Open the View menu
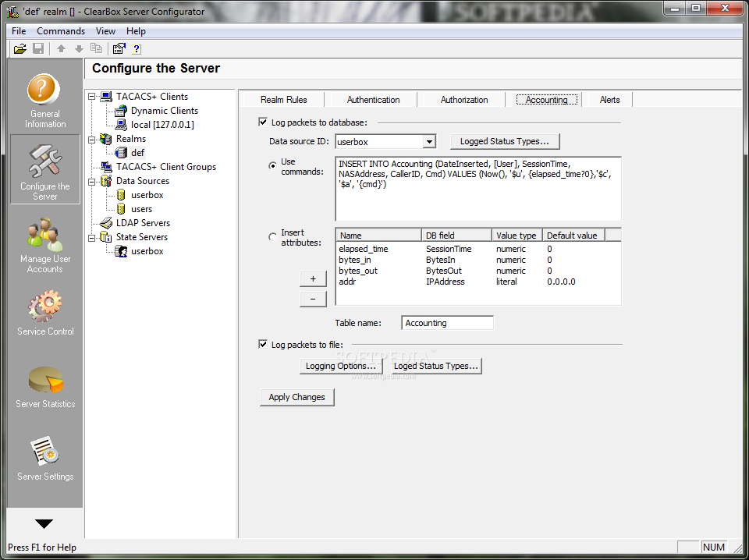Screen dimensions: 749x560 pyautogui.click(x=105, y=31)
